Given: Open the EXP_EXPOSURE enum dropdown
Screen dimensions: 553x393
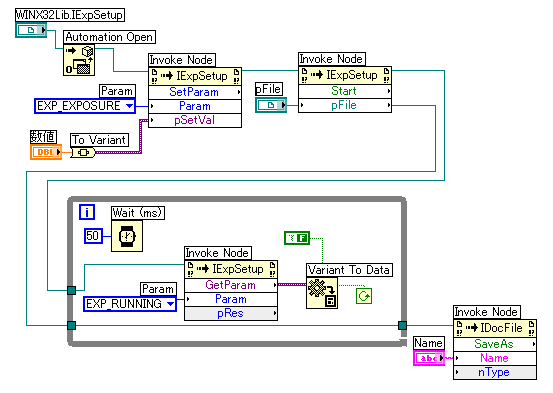Looking at the screenshot, I should (85, 106).
